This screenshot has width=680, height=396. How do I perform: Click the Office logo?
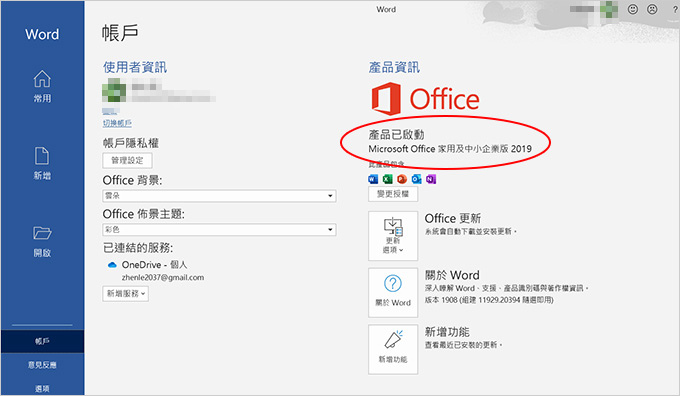point(425,99)
